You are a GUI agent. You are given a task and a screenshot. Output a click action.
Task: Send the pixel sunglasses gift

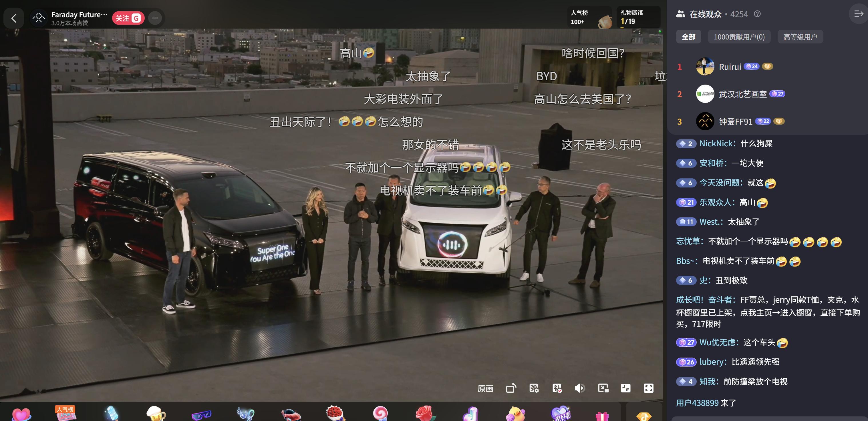[201, 415]
